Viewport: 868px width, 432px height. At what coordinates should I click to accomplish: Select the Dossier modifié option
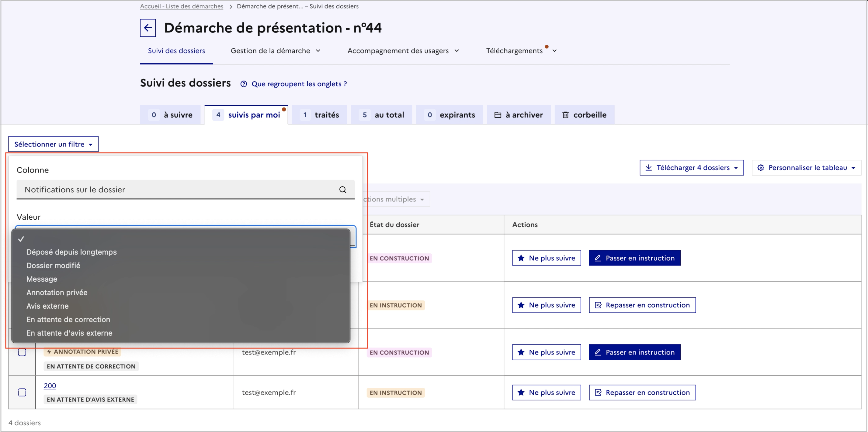53,266
